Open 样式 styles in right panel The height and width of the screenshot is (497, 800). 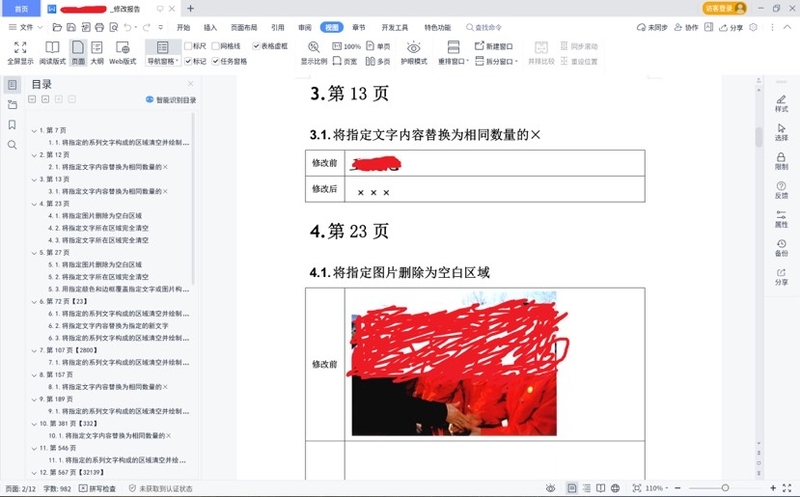click(781, 104)
